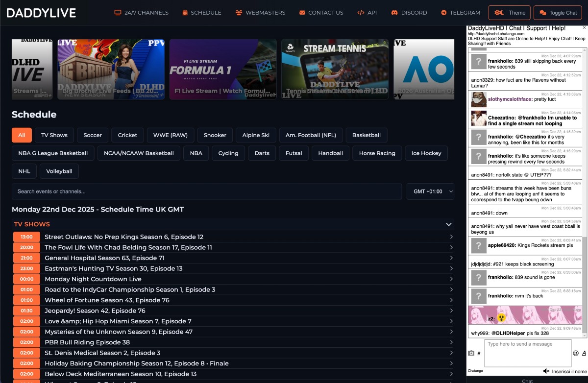
Task: Open the GMT +01:00 timezone dropdown
Action: pyautogui.click(x=430, y=191)
